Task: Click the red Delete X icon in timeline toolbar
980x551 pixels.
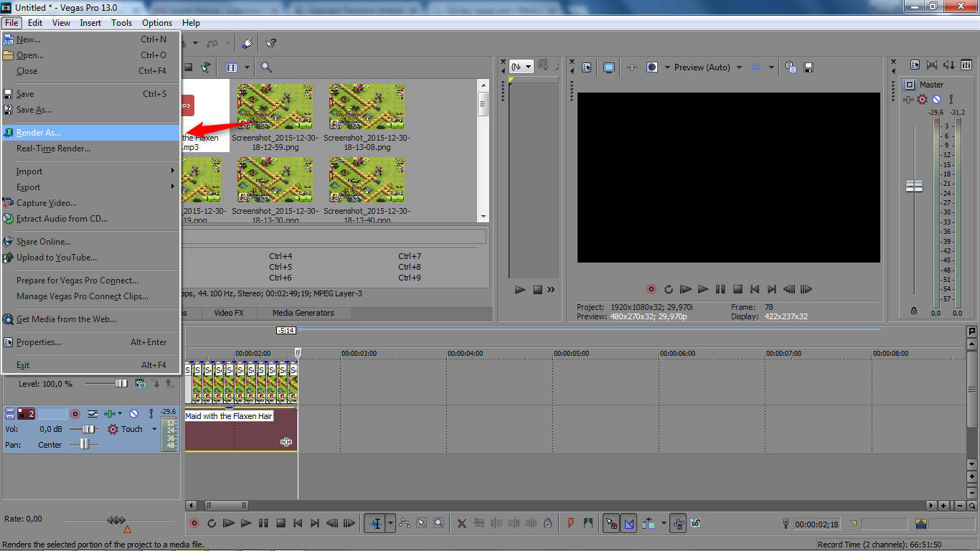Action: click(462, 524)
